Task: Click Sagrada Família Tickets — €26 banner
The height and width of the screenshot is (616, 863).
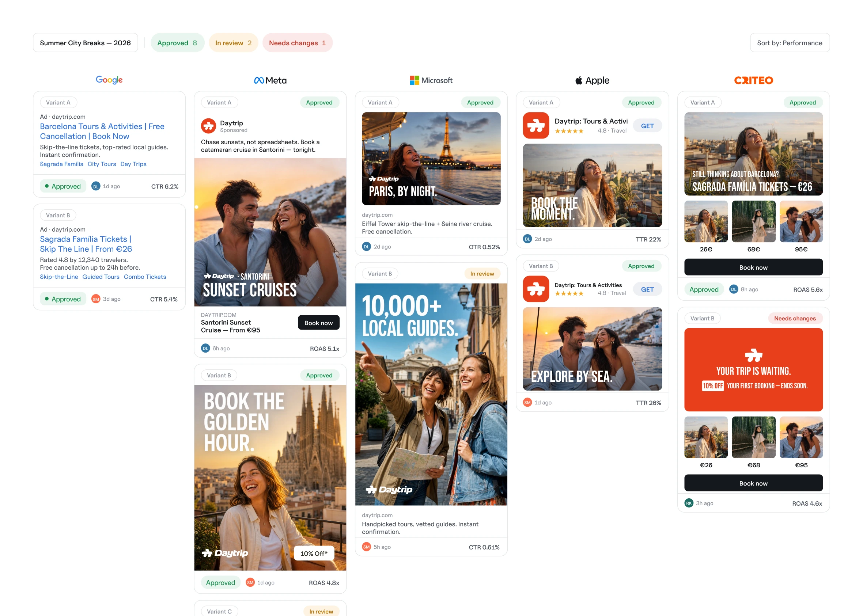Action: 753,153
